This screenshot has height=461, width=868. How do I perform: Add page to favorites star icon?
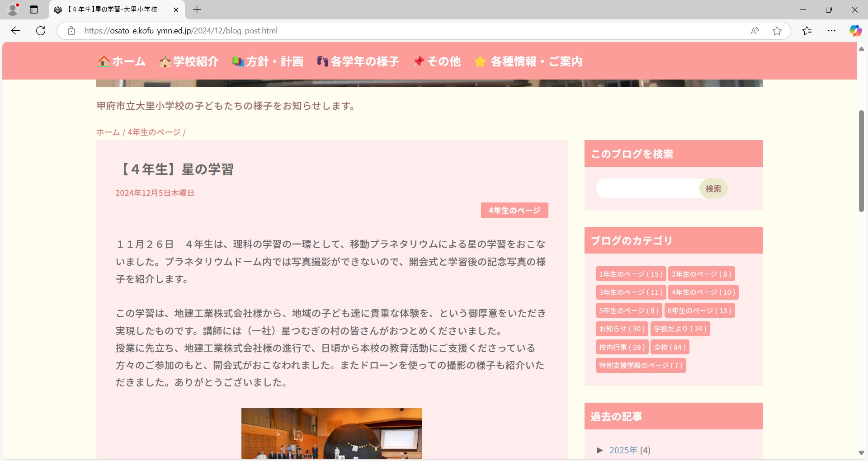coord(777,31)
